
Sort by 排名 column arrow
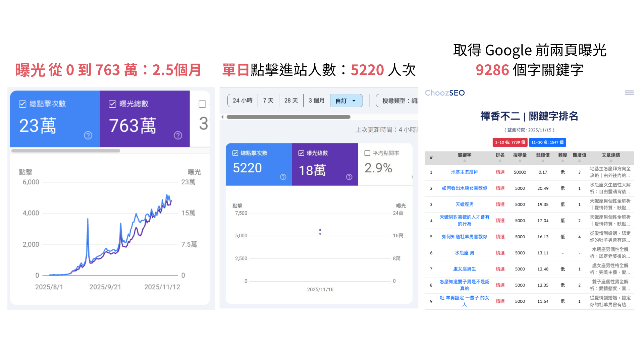(x=500, y=161)
